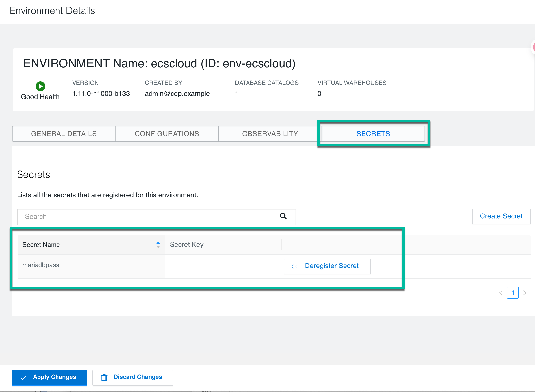Focus the secrets Search field
This screenshot has height=392, width=535.
(x=148, y=217)
